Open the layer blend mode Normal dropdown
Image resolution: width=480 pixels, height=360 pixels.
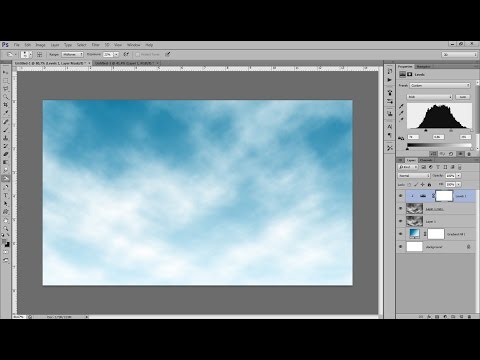414,176
